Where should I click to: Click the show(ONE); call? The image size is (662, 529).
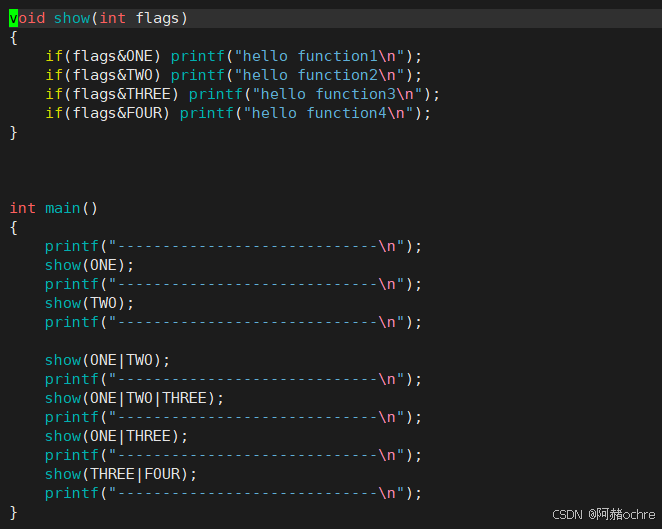pyautogui.click(x=89, y=265)
